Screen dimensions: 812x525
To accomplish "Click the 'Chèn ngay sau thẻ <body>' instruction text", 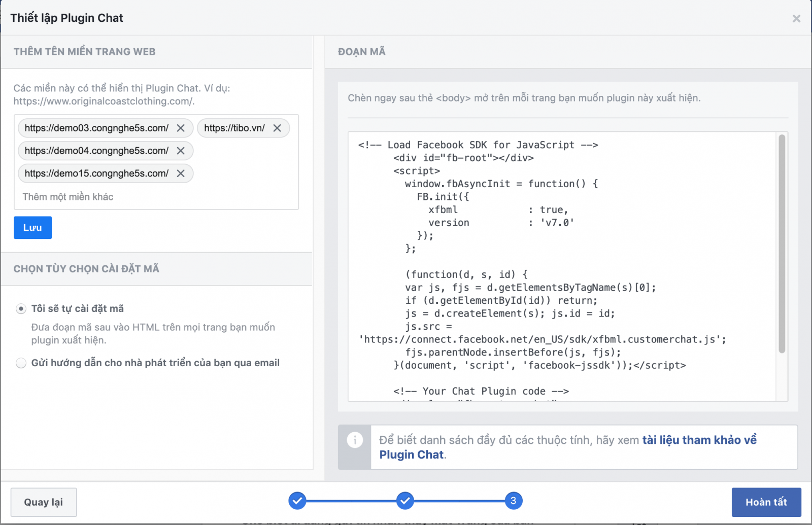I will point(524,98).
